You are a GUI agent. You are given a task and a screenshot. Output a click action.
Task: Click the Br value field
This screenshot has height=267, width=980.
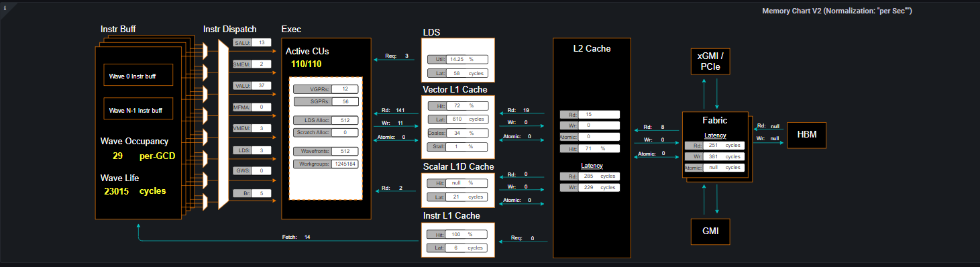point(262,193)
